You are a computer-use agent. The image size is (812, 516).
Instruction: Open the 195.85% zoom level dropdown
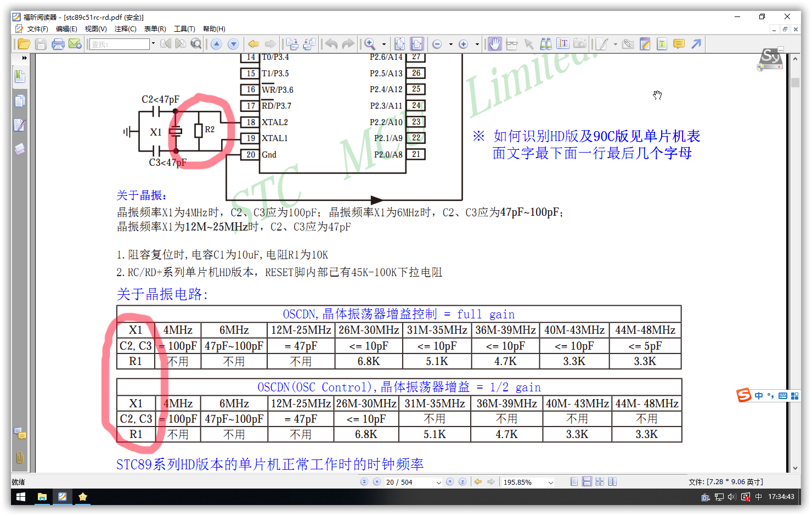(x=551, y=483)
